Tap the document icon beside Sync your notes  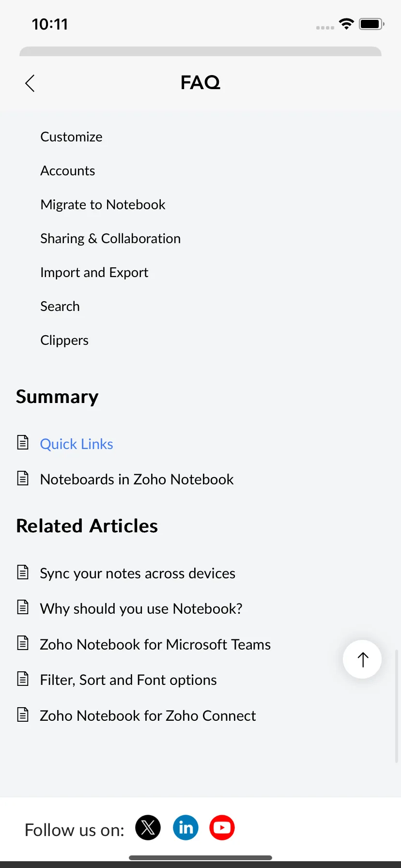coord(23,572)
